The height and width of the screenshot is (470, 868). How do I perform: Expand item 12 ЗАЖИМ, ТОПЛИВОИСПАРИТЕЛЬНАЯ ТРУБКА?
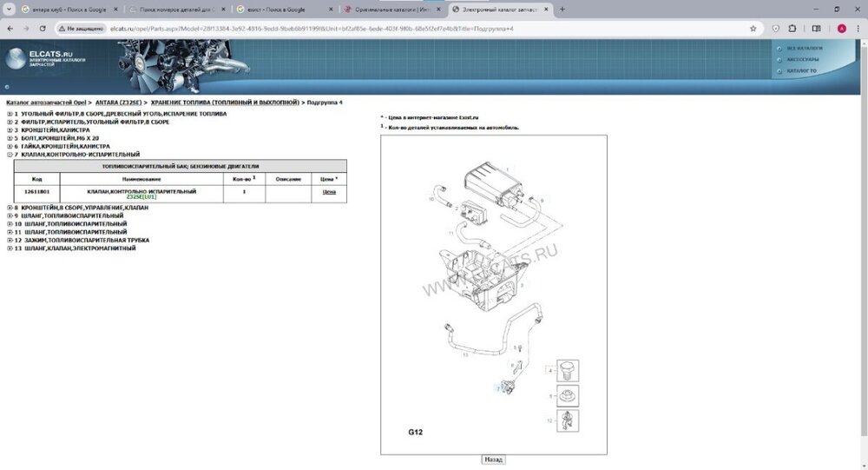click(x=10, y=240)
